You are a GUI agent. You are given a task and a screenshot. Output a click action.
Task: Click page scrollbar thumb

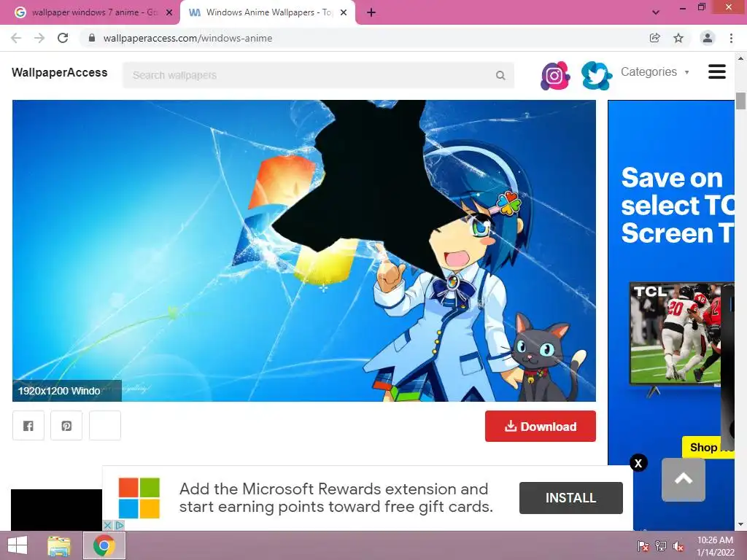click(x=740, y=101)
